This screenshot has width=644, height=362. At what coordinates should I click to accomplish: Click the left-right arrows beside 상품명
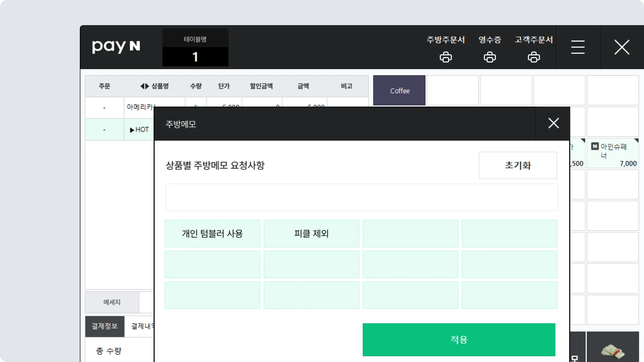tap(144, 86)
